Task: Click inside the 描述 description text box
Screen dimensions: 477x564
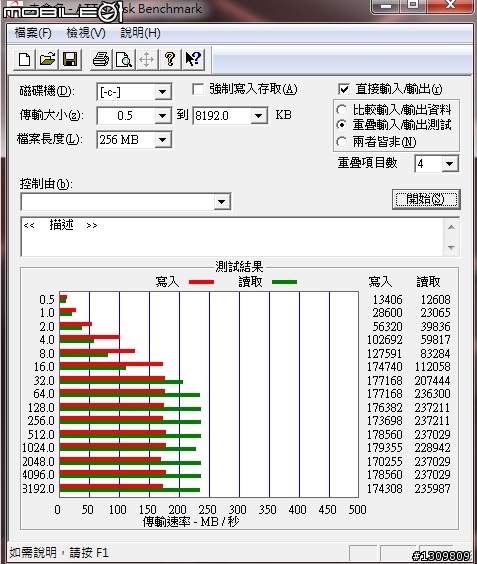Action: coord(232,237)
